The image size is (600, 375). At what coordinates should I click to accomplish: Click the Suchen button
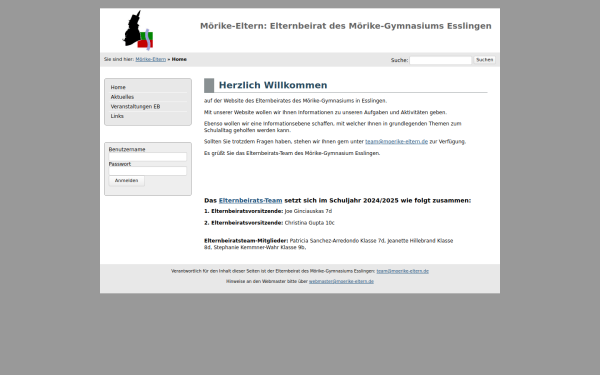(x=484, y=60)
